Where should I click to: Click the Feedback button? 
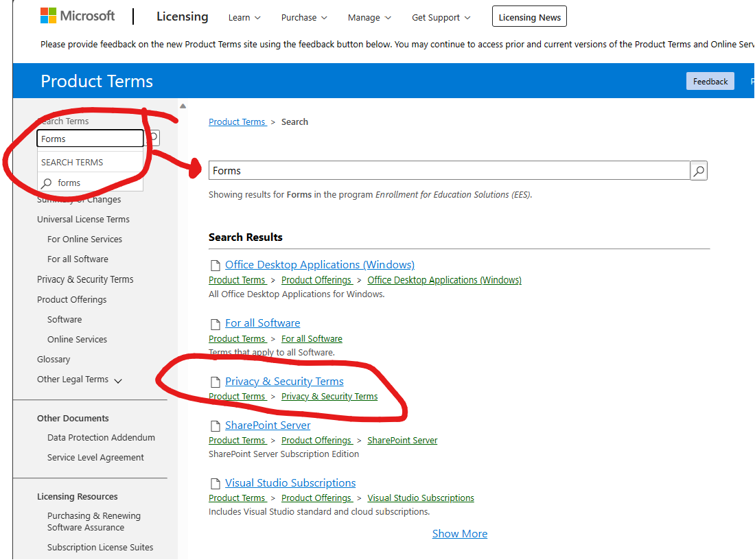click(710, 81)
